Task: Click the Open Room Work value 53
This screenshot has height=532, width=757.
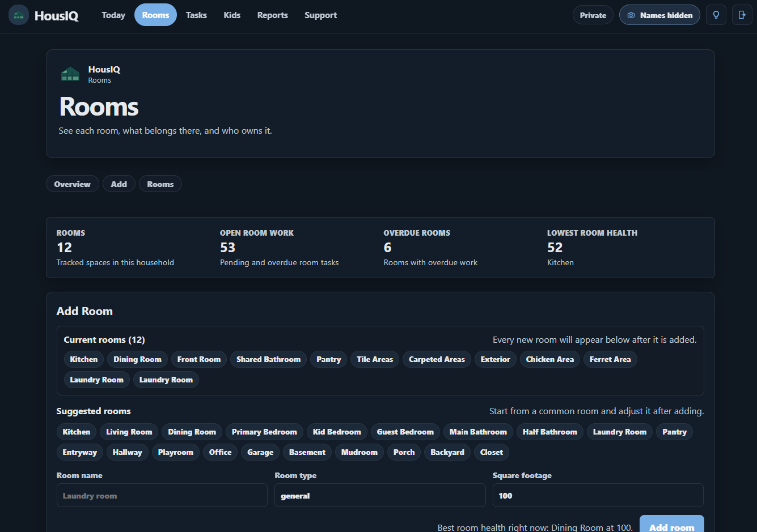Action: coord(228,248)
